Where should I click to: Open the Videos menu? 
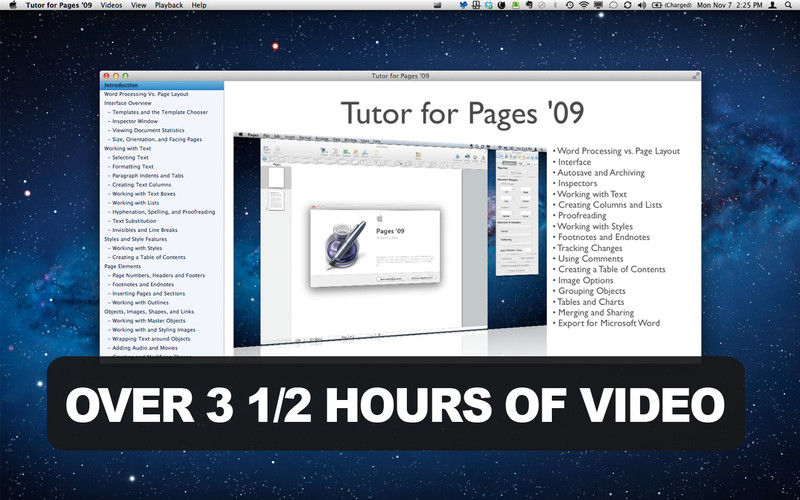coord(111,5)
